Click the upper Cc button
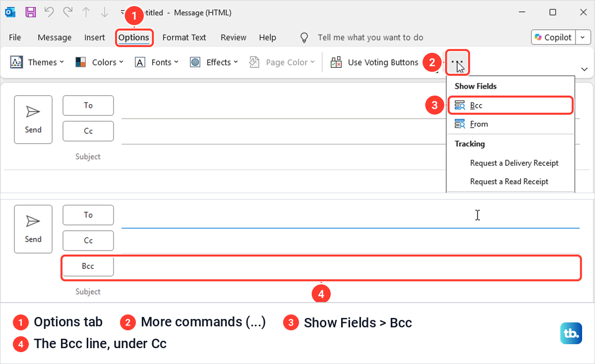This screenshot has width=595, height=364. (x=88, y=131)
